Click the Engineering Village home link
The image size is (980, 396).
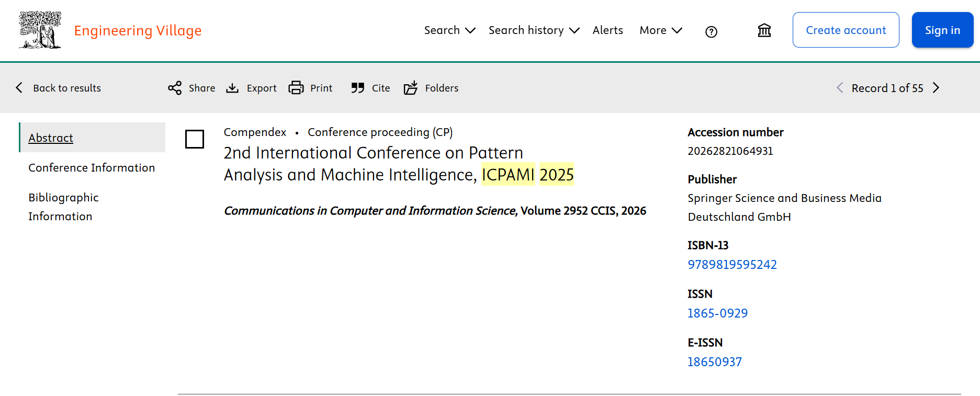(138, 31)
